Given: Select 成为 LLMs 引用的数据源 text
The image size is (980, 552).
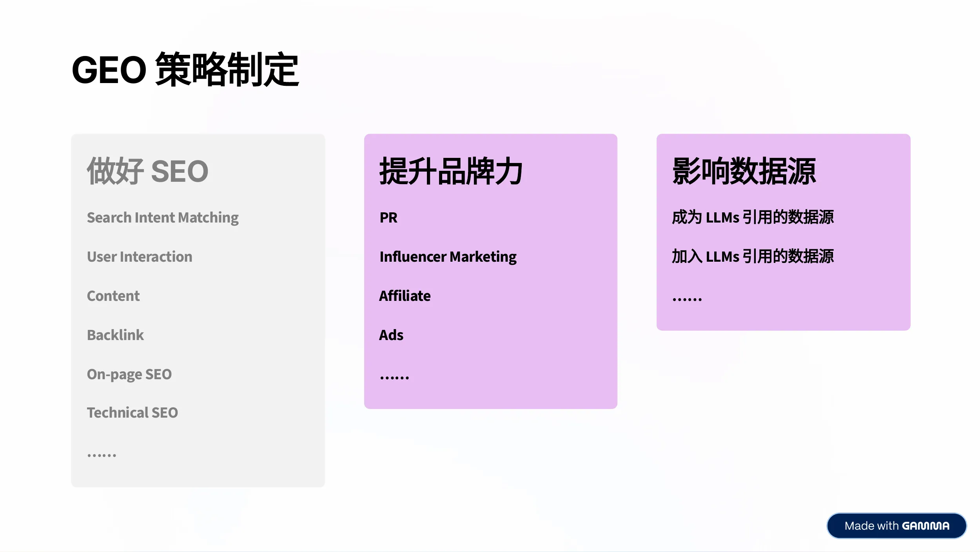Looking at the screenshot, I should point(753,218).
